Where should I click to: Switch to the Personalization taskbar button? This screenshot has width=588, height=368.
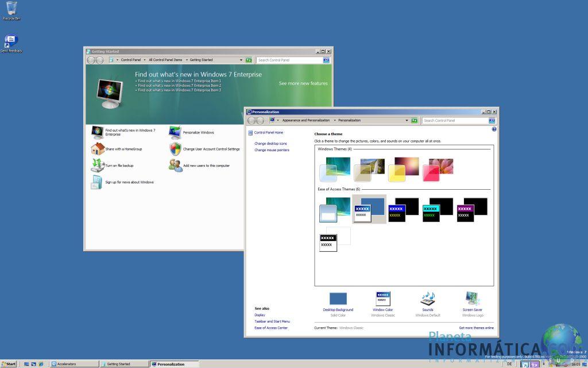click(175, 364)
